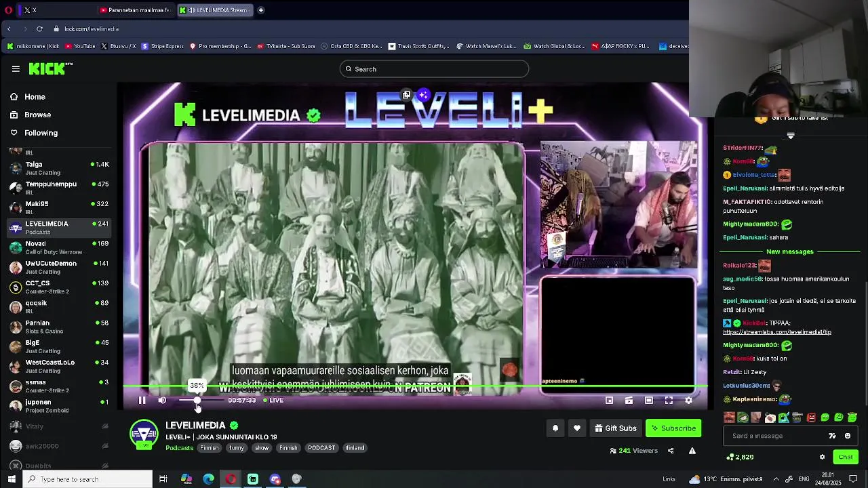Jump to LIVE in the player
This screenshot has width=868, height=488.
coord(273,401)
